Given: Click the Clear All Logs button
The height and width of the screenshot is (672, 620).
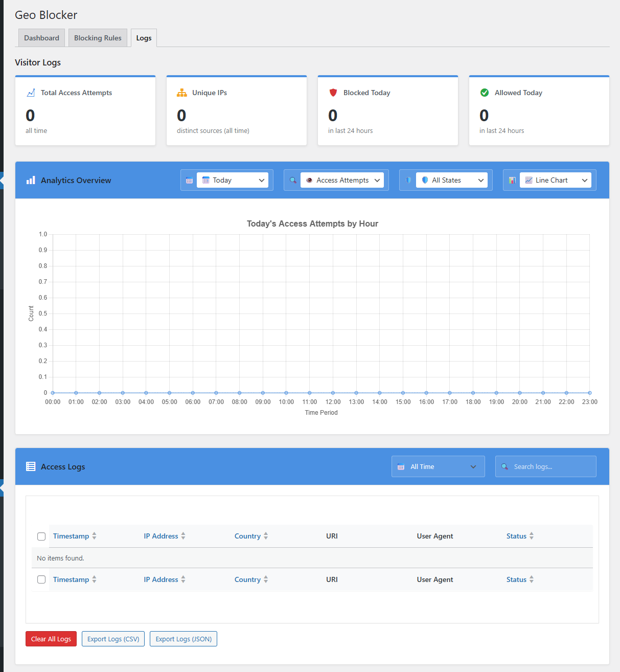Looking at the screenshot, I should pyautogui.click(x=51, y=639).
